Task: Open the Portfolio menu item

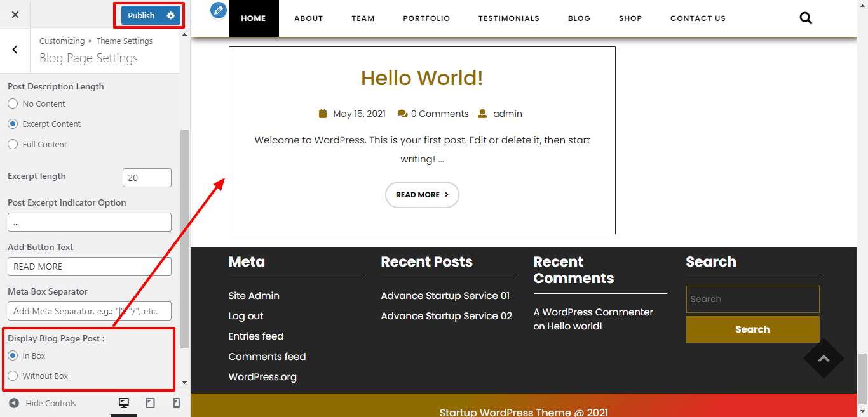Action: (x=426, y=18)
